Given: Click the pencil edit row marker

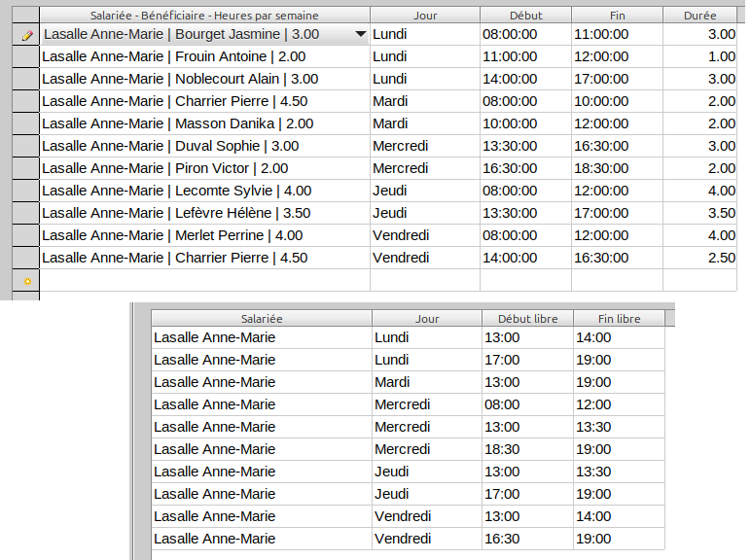Looking at the screenshot, I should [27, 34].
